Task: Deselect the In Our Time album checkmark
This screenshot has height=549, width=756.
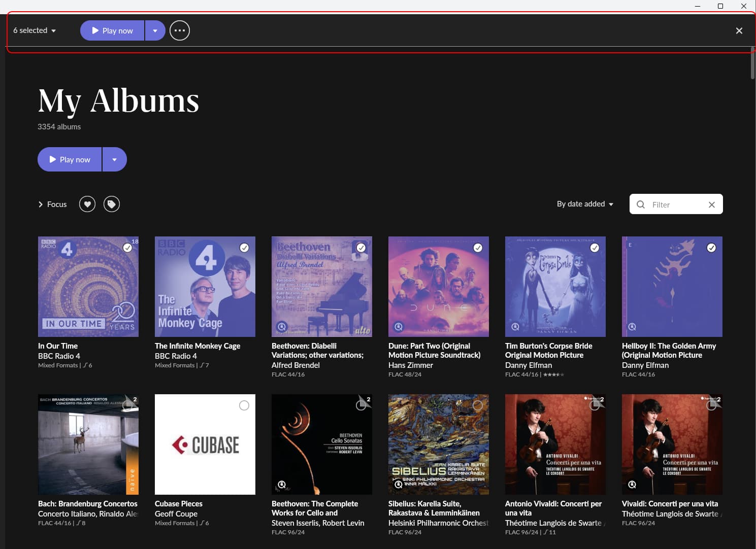Action: coord(127,248)
